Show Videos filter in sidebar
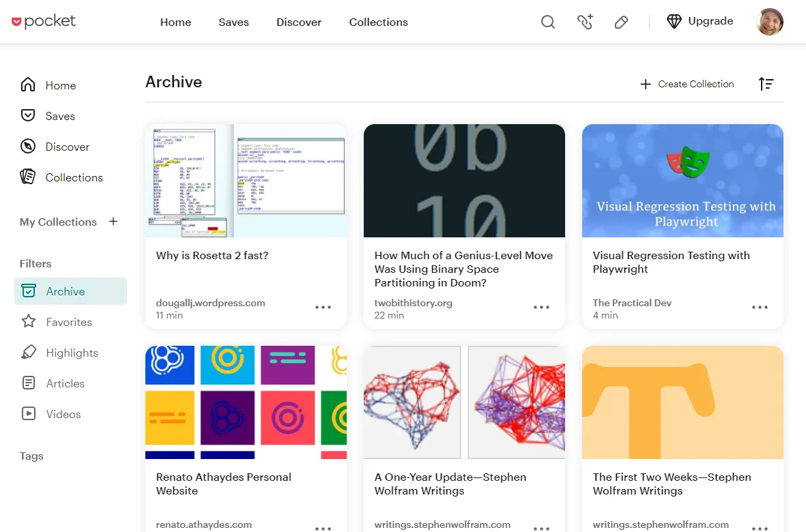 coord(63,414)
